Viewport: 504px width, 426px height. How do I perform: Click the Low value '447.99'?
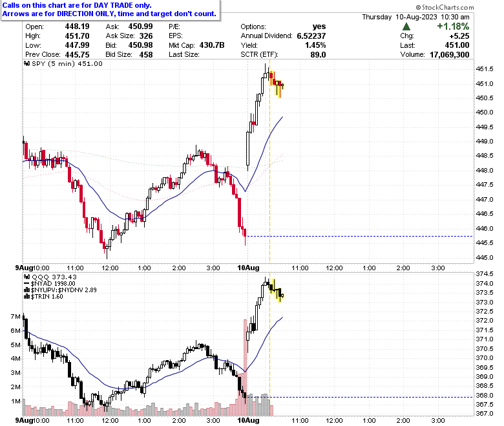pos(77,45)
